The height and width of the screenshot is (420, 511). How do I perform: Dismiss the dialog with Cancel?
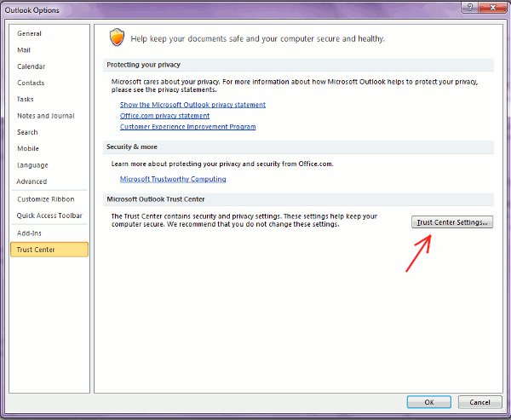479,402
